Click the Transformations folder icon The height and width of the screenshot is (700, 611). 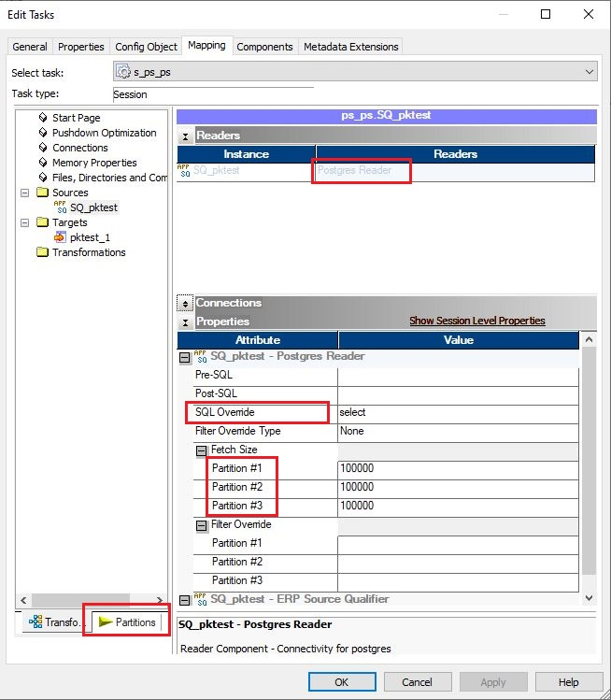coord(42,251)
